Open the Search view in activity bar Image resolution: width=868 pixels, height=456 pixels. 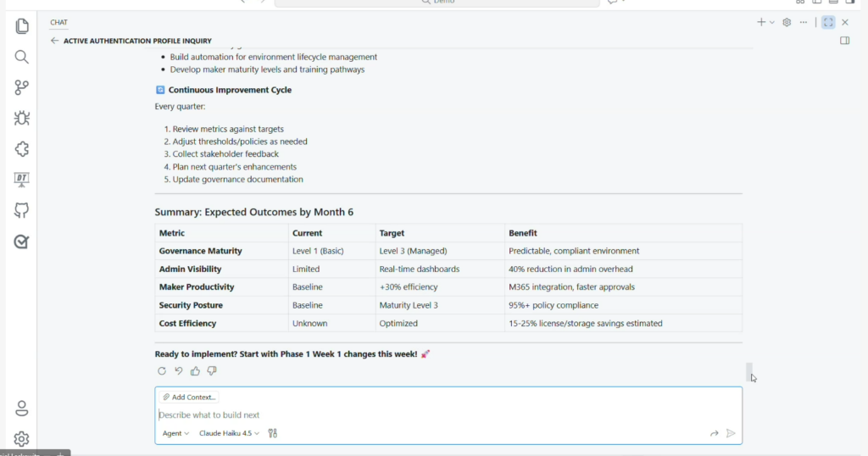[x=21, y=57]
